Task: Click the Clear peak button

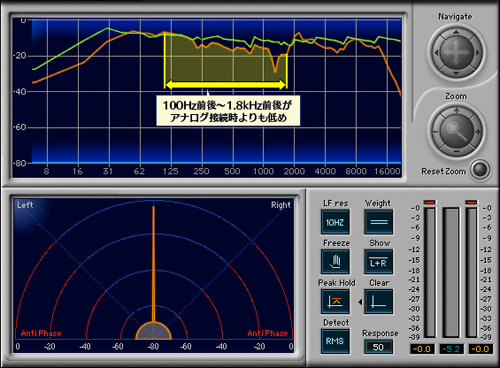Action: click(379, 302)
